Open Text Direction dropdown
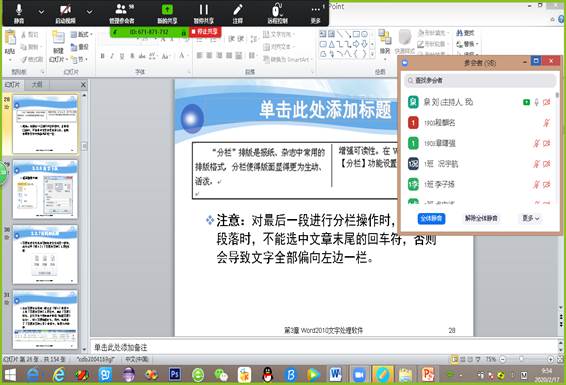This screenshot has height=385, width=566. [x=279, y=34]
